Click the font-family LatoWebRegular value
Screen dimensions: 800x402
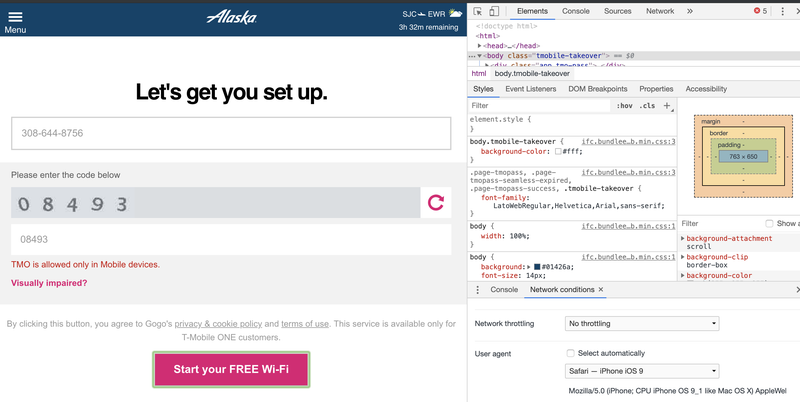tap(579, 206)
